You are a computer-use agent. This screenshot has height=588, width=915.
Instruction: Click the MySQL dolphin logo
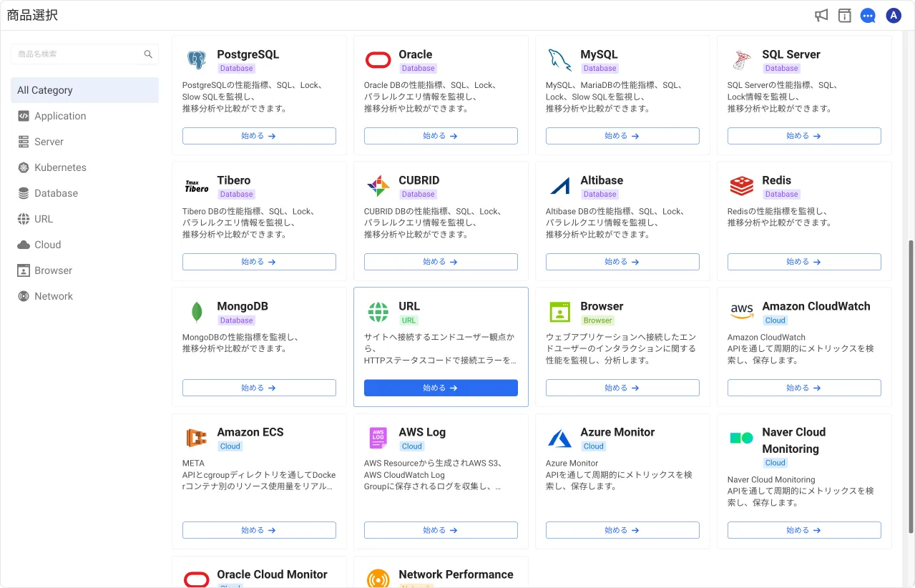(x=559, y=60)
